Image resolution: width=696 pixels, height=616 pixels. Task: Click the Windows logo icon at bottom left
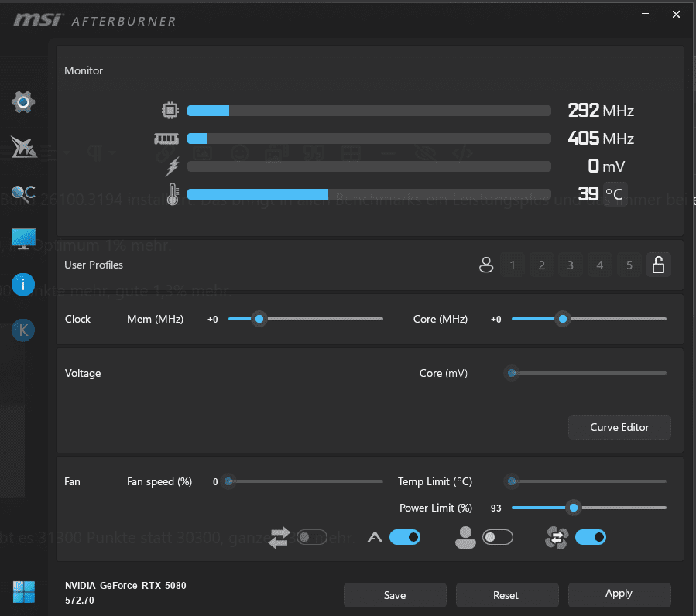(x=23, y=592)
